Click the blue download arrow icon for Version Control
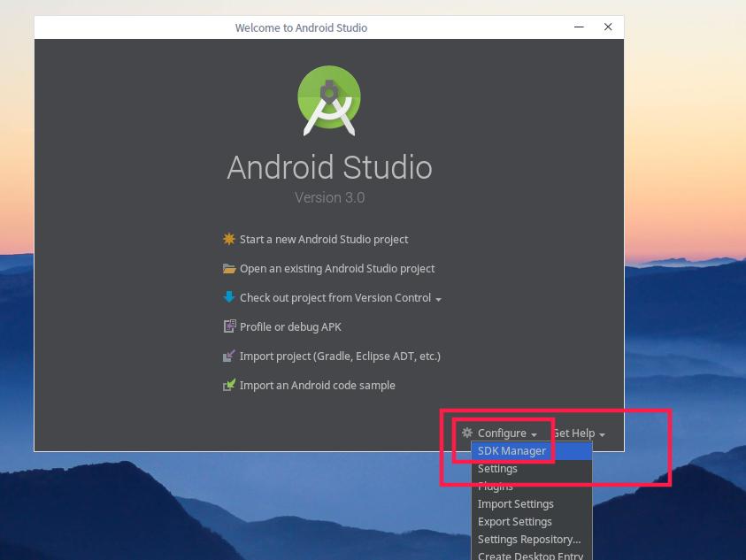 coord(229,297)
